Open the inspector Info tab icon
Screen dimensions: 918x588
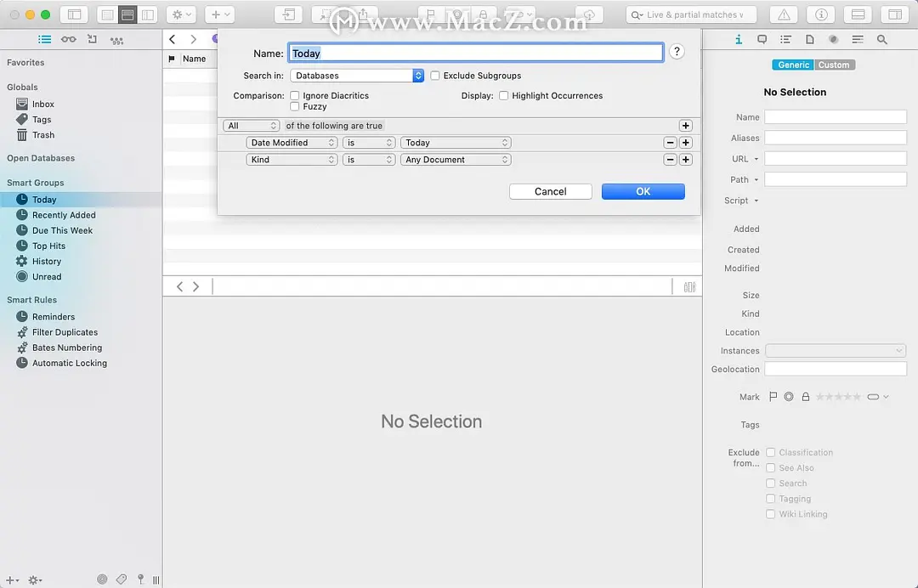click(739, 39)
